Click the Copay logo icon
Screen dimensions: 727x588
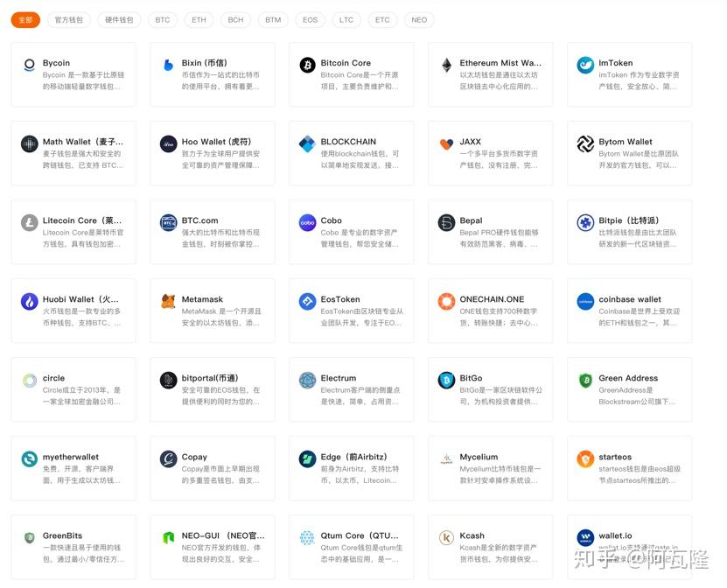[168, 459]
